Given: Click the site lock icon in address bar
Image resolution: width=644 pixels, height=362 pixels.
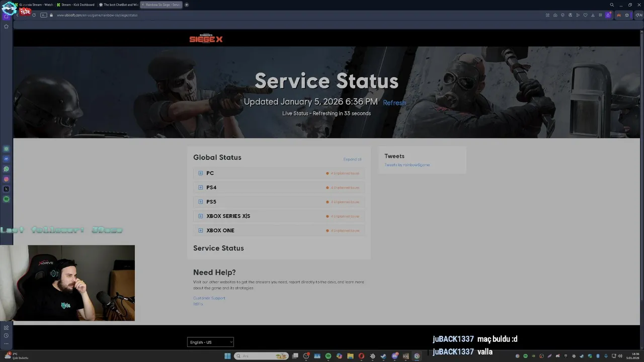Looking at the screenshot, I should point(51,15).
